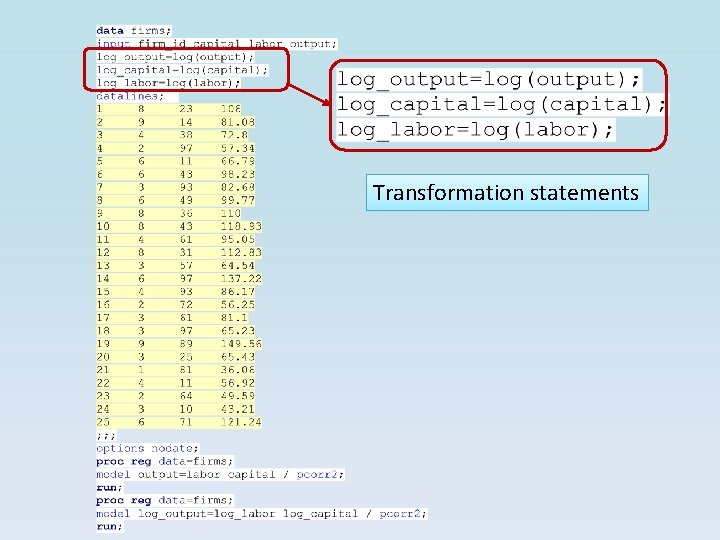Click the output value "99.77"

click(x=237, y=200)
